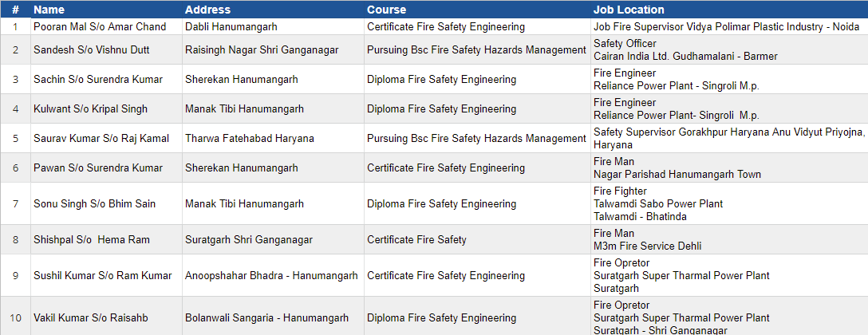The width and height of the screenshot is (868, 335).
Task: Click the "Job Location" column header
Action: click(x=629, y=10)
